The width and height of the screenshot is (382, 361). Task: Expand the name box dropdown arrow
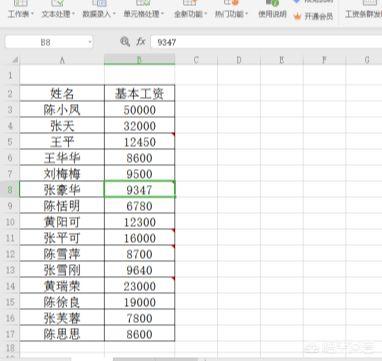(x=90, y=42)
